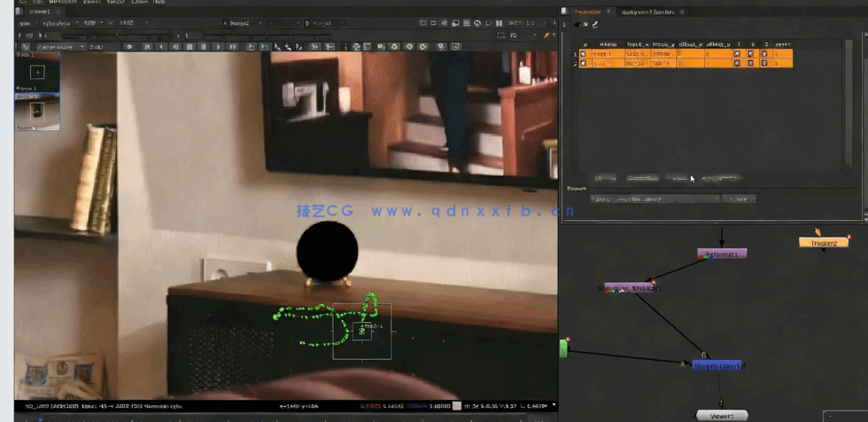The width and height of the screenshot is (868, 422).
Task: Click the track 1 keyframe thumbnail
Action: pos(37,72)
